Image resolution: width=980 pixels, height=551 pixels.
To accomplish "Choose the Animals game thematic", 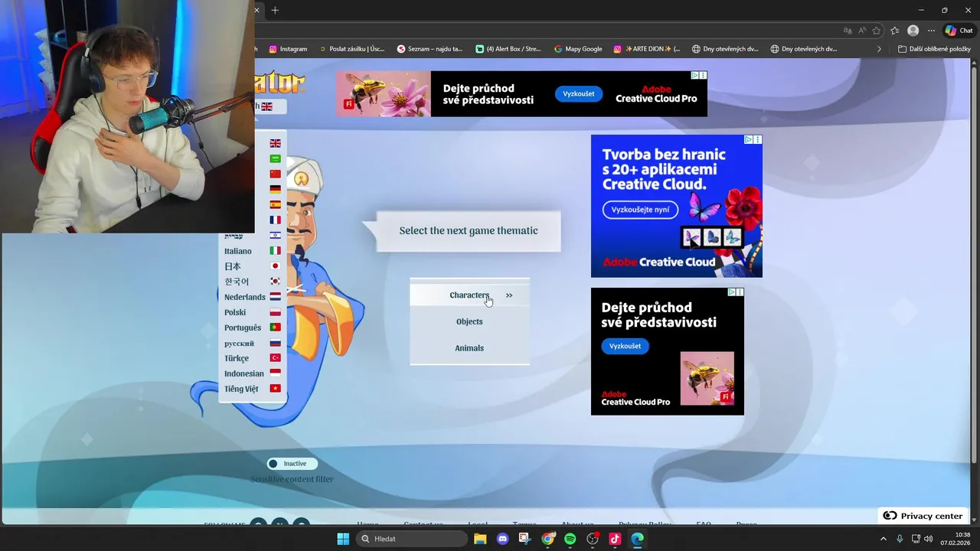I will pos(469,348).
